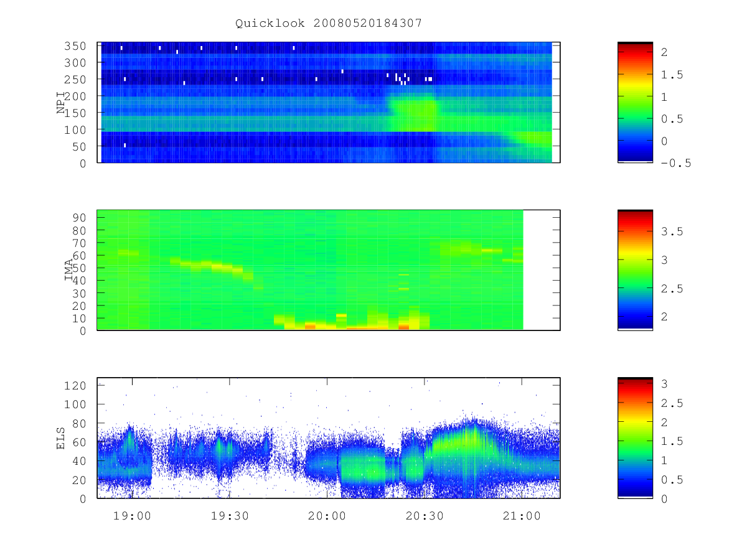747x560 pixels.
Task: Select the IMA y-axis label
Action: coord(69,270)
